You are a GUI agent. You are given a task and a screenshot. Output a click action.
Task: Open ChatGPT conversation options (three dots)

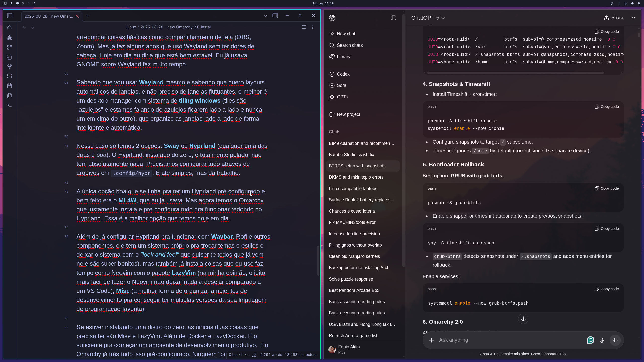pyautogui.click(x=633, y=18)
